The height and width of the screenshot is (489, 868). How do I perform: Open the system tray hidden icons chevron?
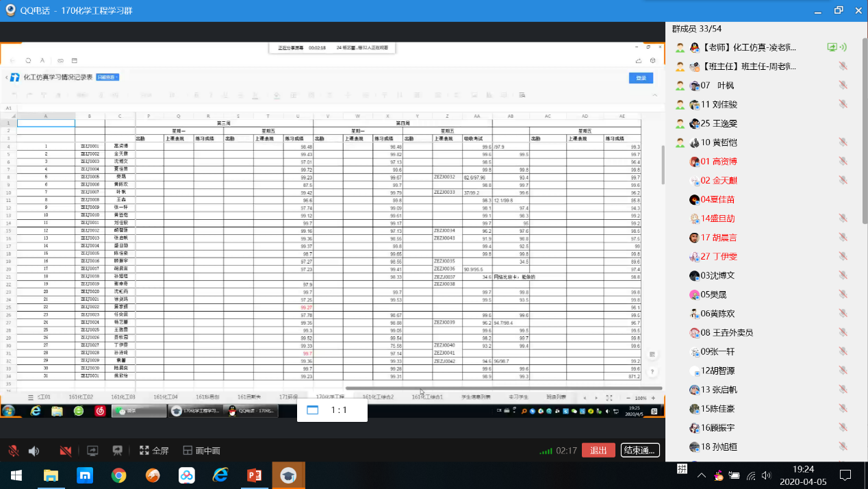tap(701, 475)
